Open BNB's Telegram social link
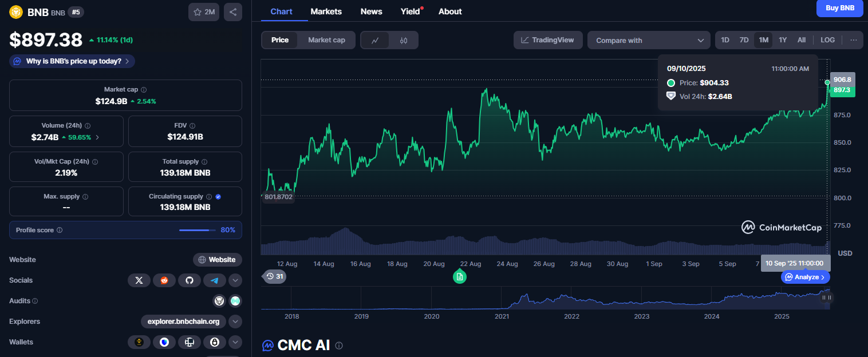This screenshot has width=868, height=357. point(215,280)
